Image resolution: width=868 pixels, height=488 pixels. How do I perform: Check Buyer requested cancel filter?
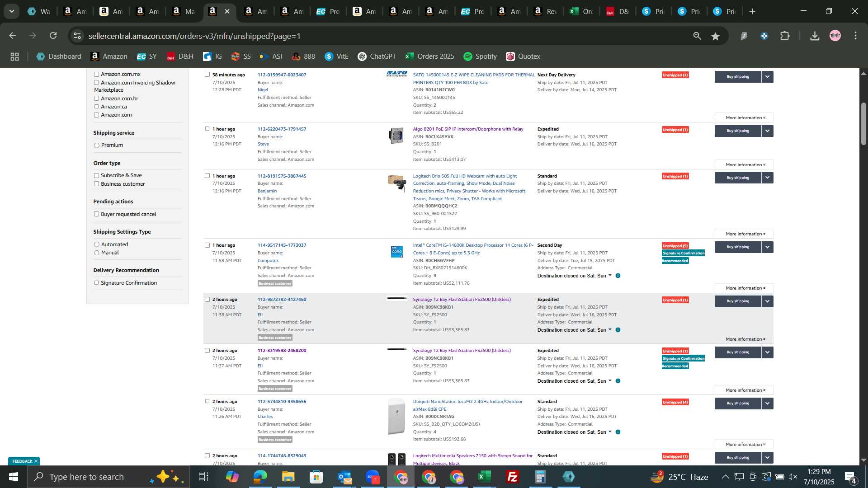click(x=96, y=214)
